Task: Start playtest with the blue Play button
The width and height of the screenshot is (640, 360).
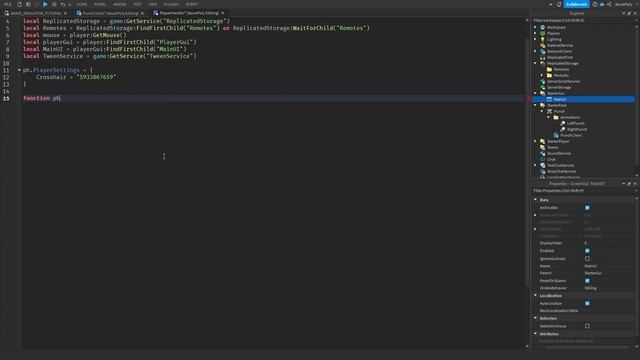Action: click(45, 4)
